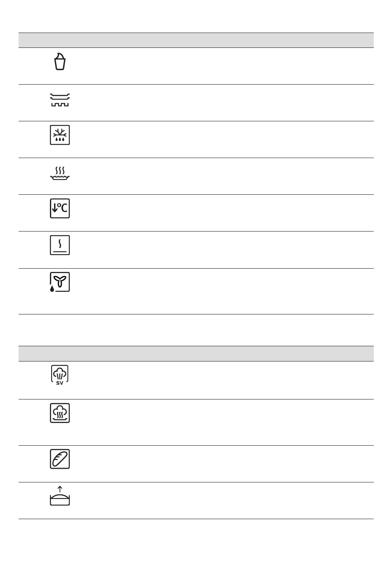Image resolution: width=392 pixels, height=567 pixels.
Task: Choose the plate warming icon
Action: [x=60, y=100]
